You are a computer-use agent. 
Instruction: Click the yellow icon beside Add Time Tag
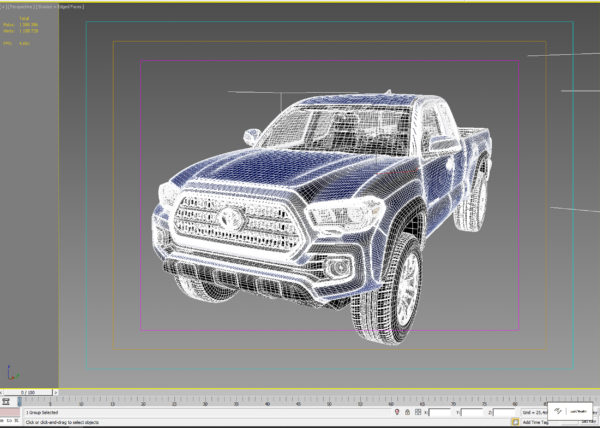[515, 422]
